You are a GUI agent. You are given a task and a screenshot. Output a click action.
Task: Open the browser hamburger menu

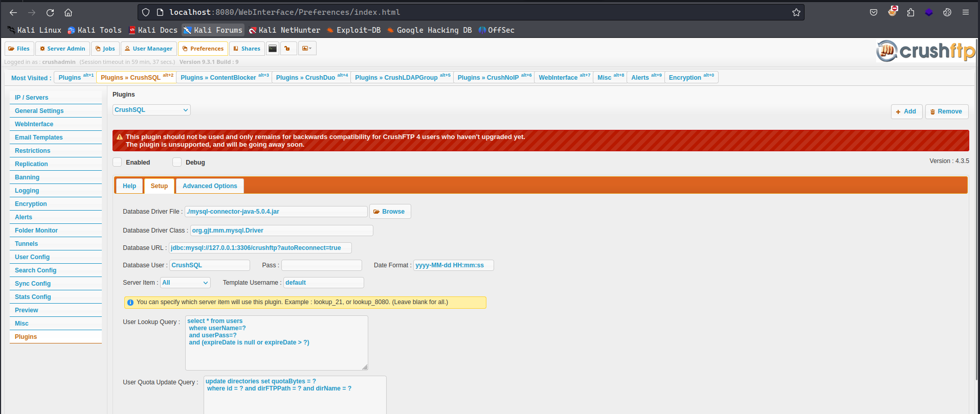click(x=966, y=12)
